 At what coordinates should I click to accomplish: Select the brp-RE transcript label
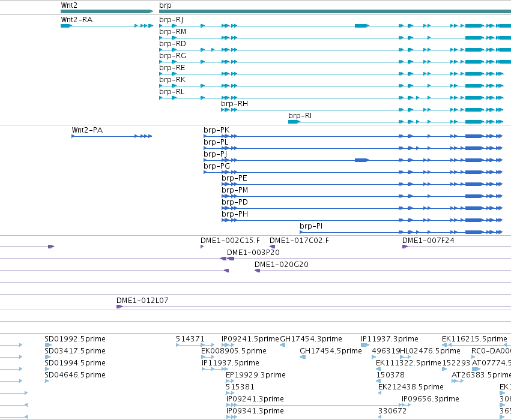click(172, 68)
